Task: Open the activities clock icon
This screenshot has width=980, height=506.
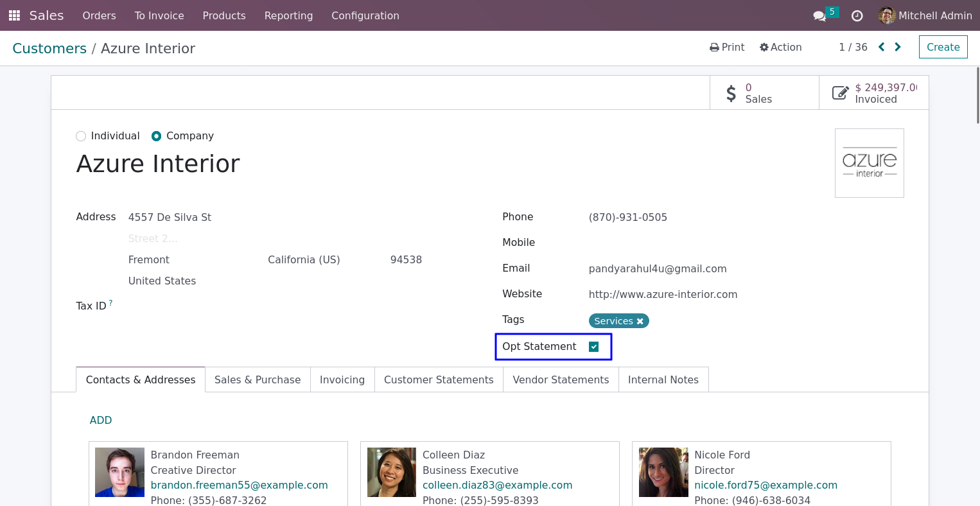Action: pos(857,16)
